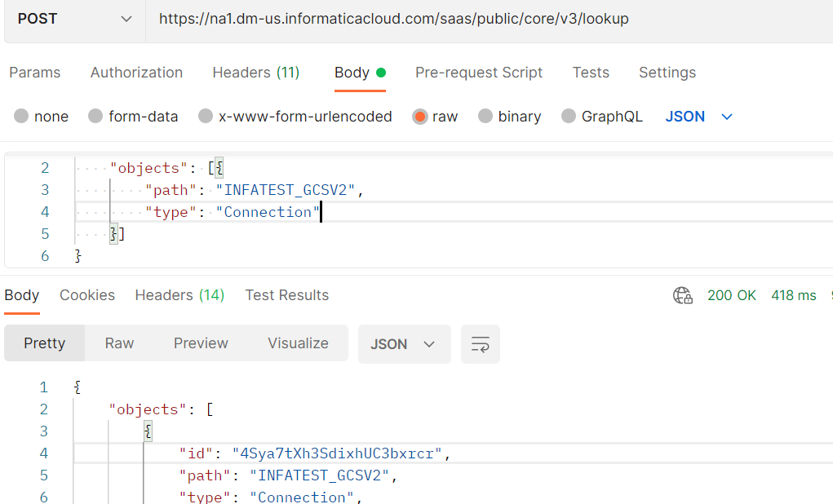Select the none body type radio
Image resolution: width=833 pixels, height=504 pixels.
[21, 117]
